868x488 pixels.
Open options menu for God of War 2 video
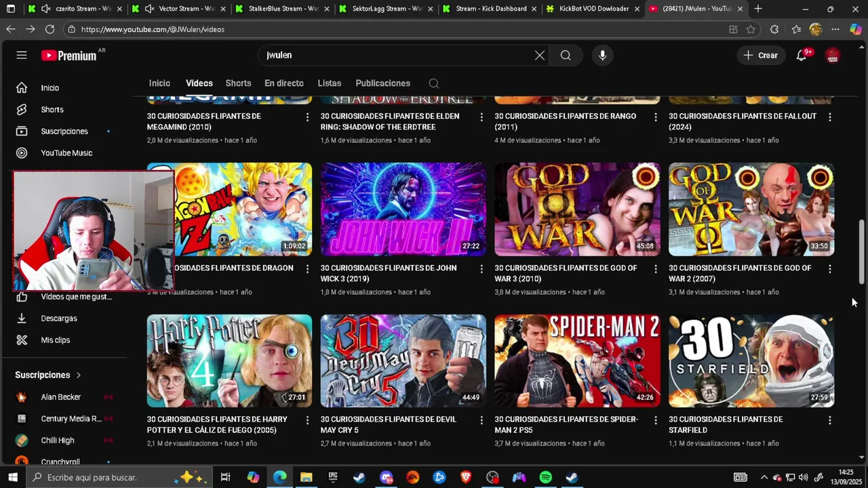pos(829,269)
